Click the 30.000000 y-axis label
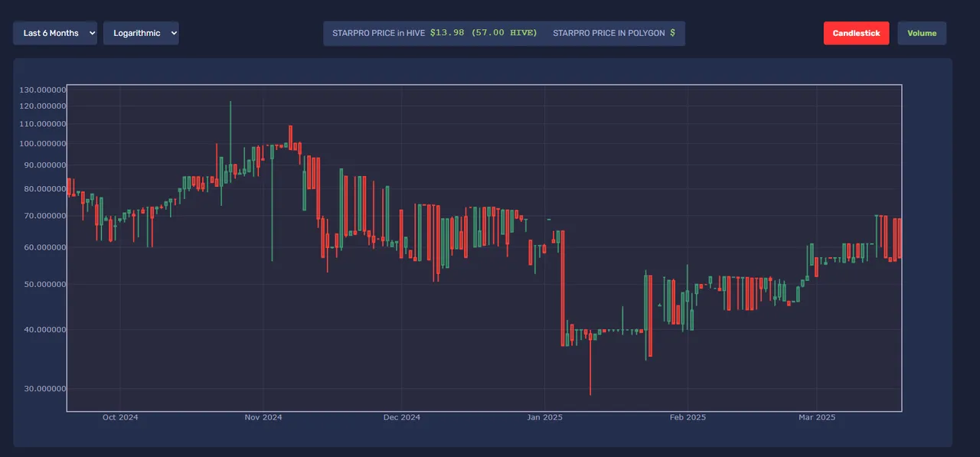Image resolution: width=980 pixels, height=457 pixels. pyautogui.click(x=46, y=388)
